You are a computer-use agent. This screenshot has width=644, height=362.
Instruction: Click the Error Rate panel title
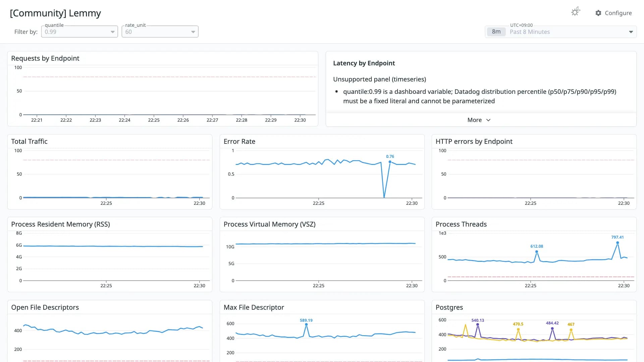pos(239,141)
